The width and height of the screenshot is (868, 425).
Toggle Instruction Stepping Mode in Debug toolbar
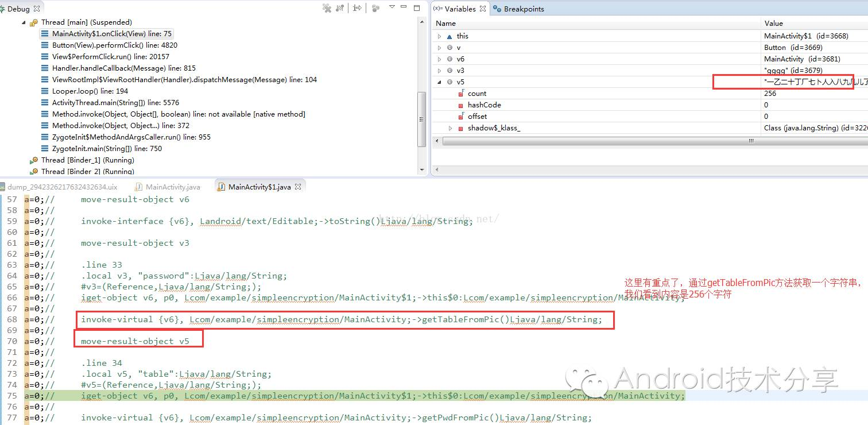pyautogui.click(x=357, y=8)
